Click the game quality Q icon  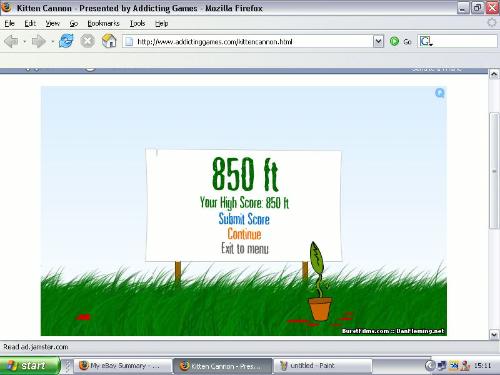coord(440,93)
